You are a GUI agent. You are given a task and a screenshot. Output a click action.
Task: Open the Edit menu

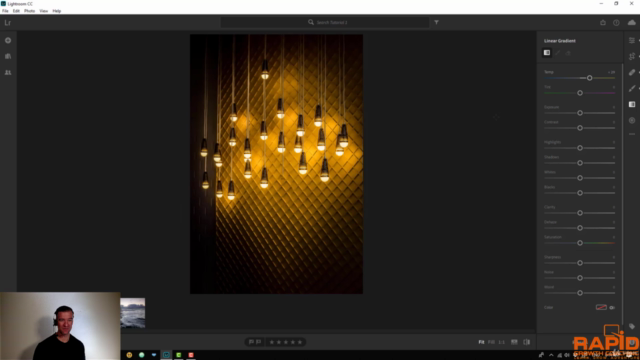16,11
